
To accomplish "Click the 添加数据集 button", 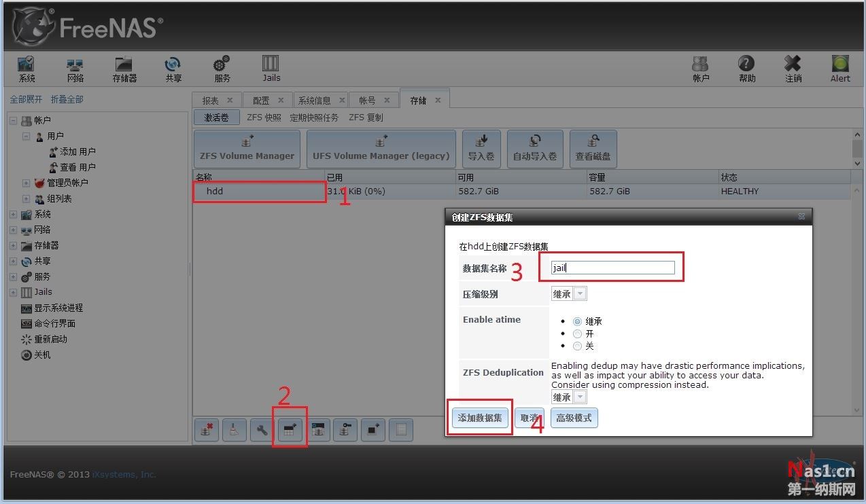I will [x=480, y=418].
